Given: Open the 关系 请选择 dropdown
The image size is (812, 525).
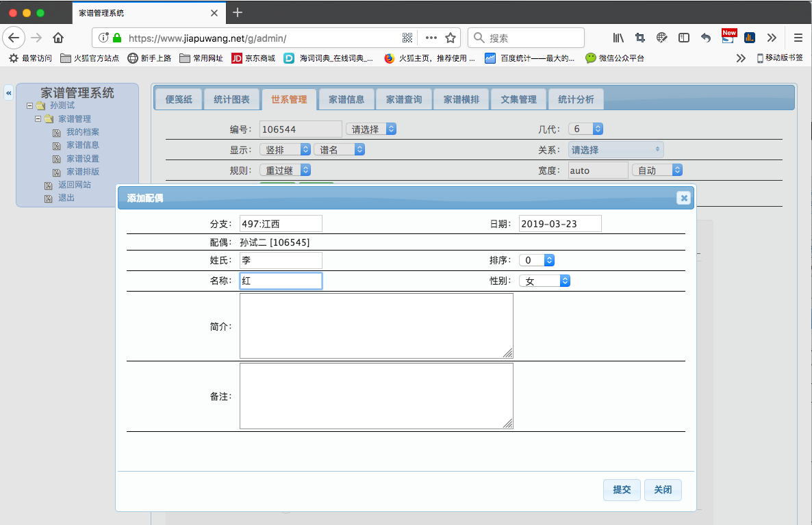Looking at the screenshot, I should coord(616,150).
